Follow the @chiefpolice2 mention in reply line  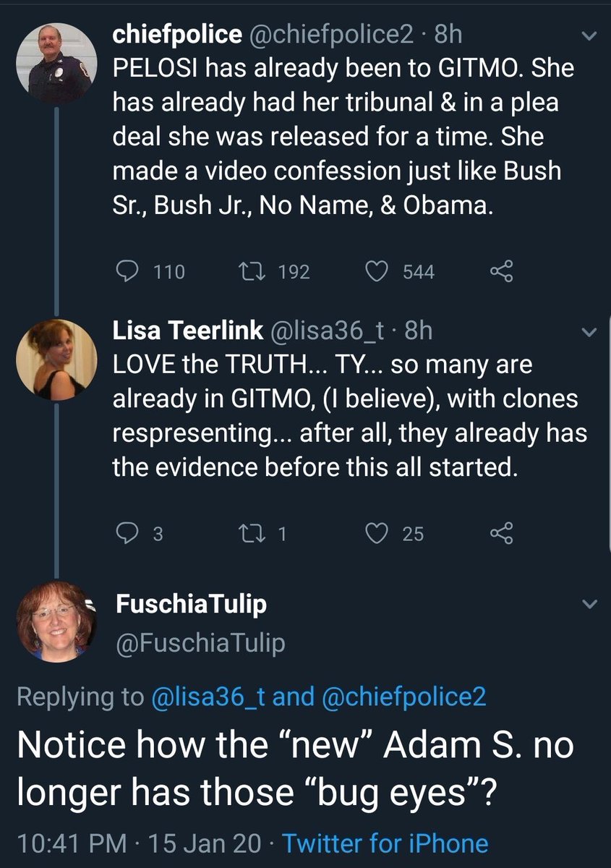403,697
